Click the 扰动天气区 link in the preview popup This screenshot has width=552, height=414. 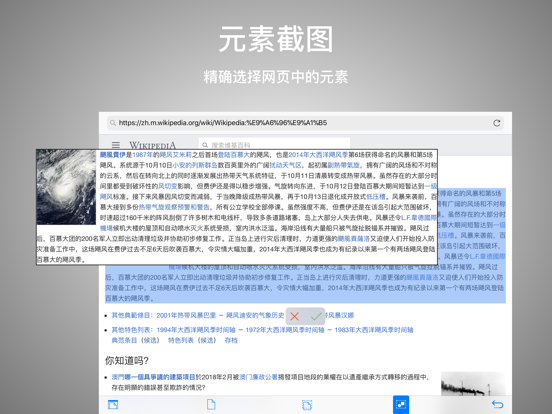286,165
